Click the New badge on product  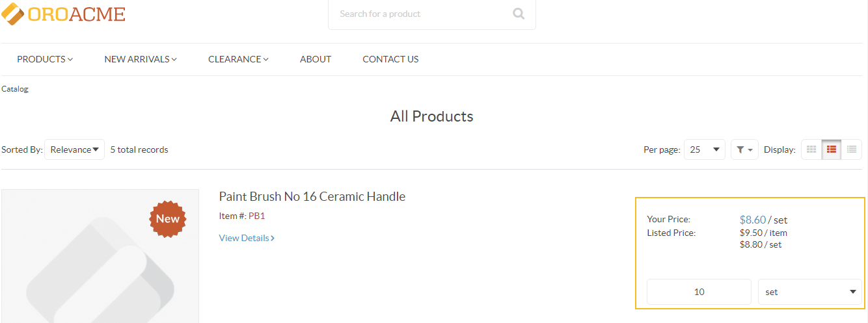pos(168,219)
